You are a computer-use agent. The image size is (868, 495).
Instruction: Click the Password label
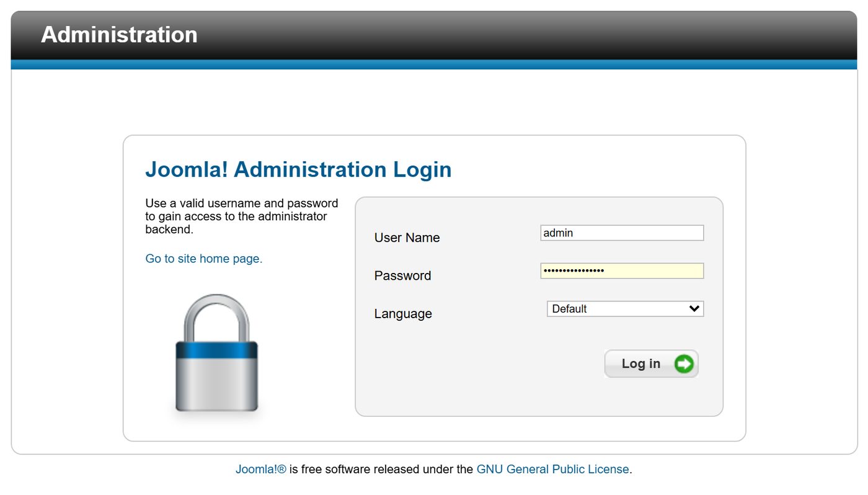(402, 275)
